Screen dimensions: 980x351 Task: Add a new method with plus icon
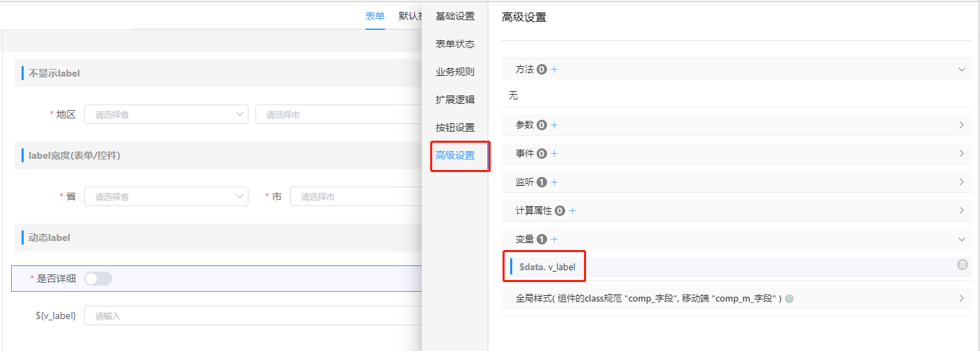[x=555, y=70]
